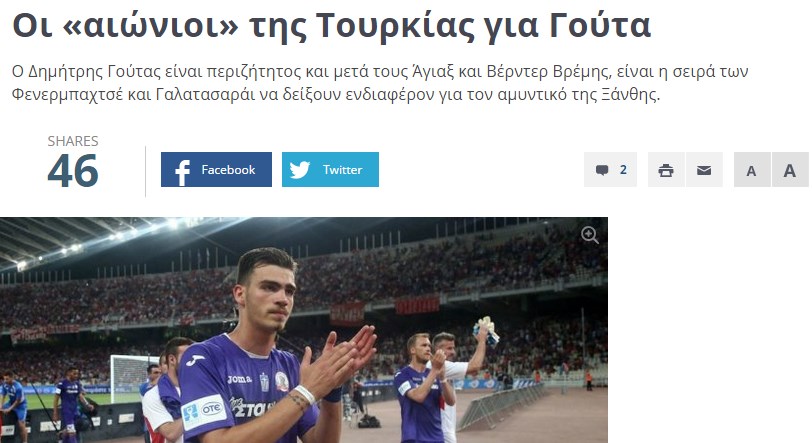Click the SHARES label above the count
Image resolution: width=812 pixels, height=443 pixels.
(73, 141)
